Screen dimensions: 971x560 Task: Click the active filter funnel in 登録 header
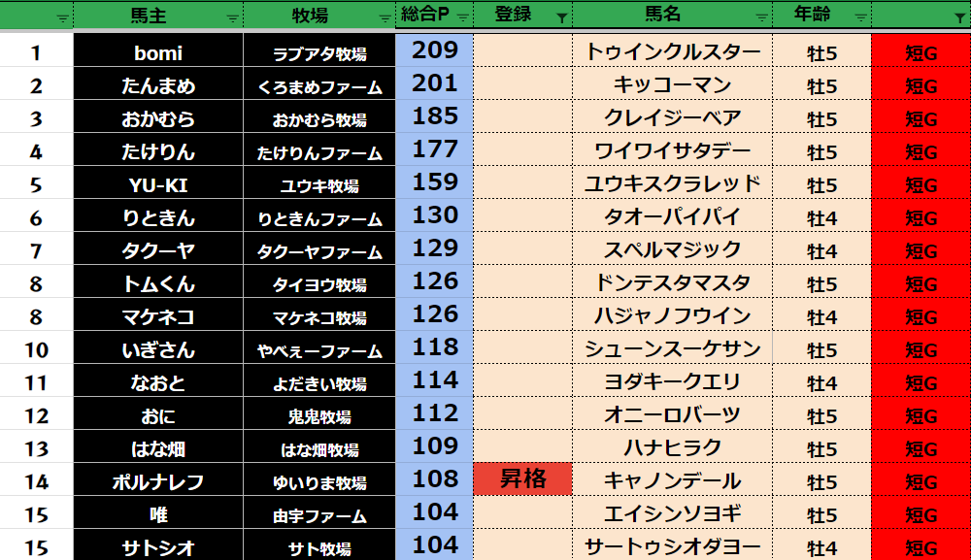(561, 17)
